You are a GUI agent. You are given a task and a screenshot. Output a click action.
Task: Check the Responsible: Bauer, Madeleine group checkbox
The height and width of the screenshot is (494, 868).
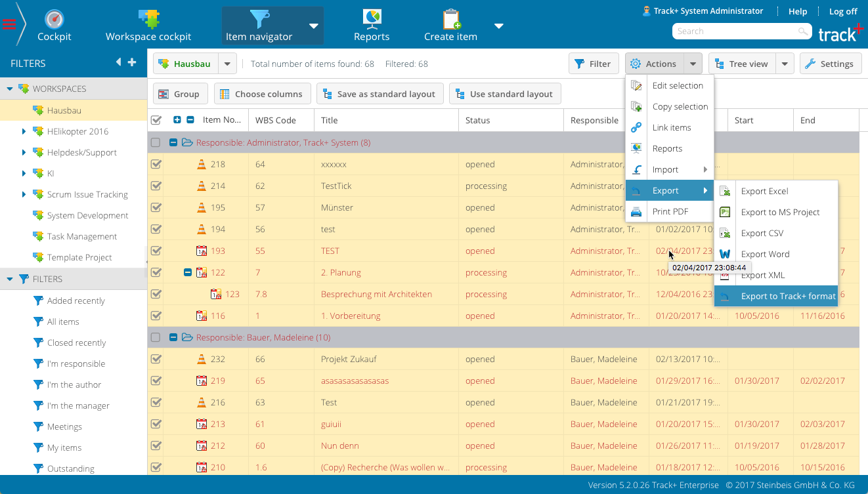click(156, 337)
